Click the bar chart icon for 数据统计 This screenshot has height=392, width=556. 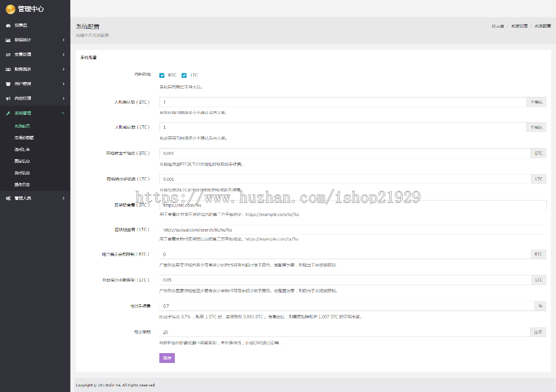click(8, 40)
